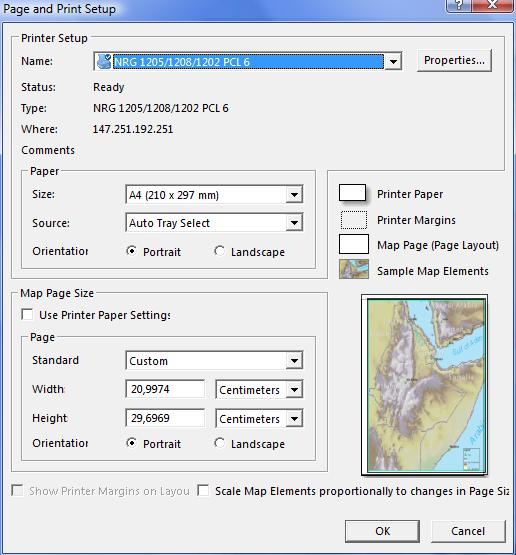This screenshot has height=555, width=516.
Task: Expand the paper Size dropdown
Action: 294,194
